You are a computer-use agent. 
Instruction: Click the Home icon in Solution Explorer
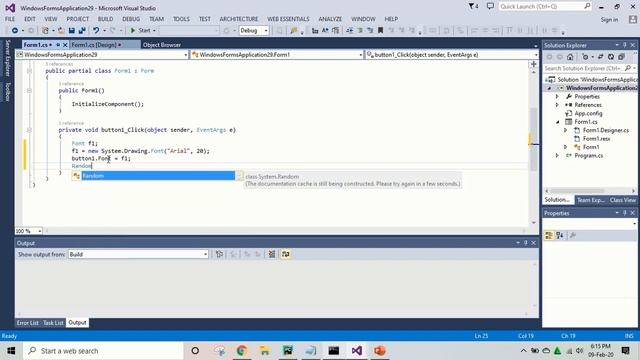click(570, 57)
